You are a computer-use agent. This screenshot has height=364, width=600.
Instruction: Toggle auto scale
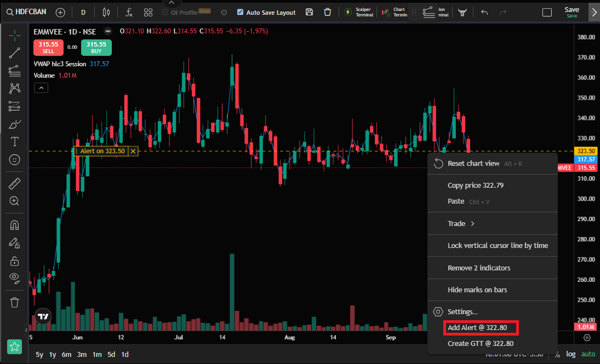pyautogui.click(x=588, y=354)
